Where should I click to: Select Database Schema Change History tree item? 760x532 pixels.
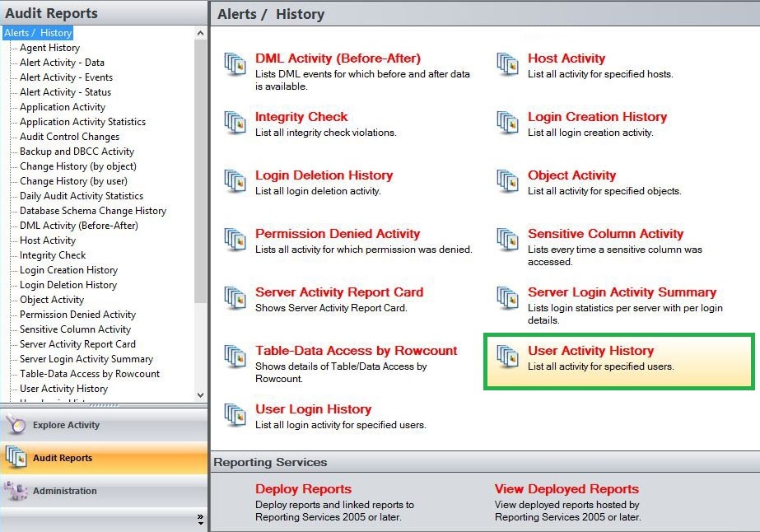93,211
